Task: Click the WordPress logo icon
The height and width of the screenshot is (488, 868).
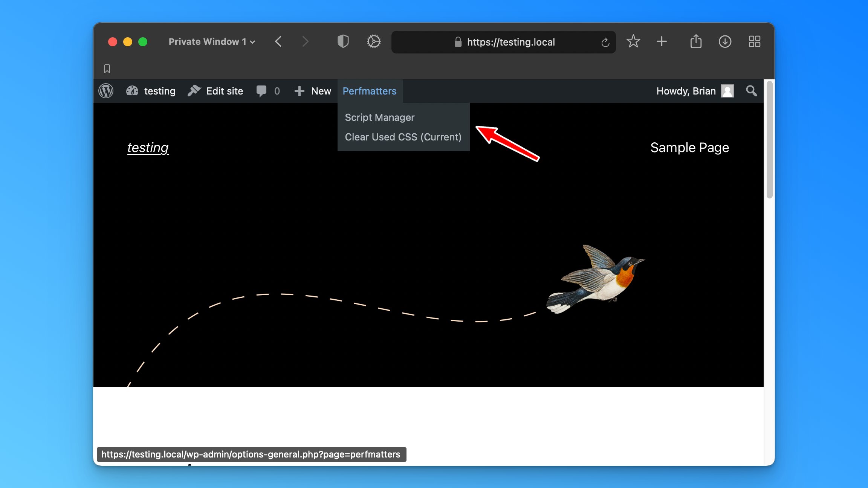Action: tap(106, 91)
